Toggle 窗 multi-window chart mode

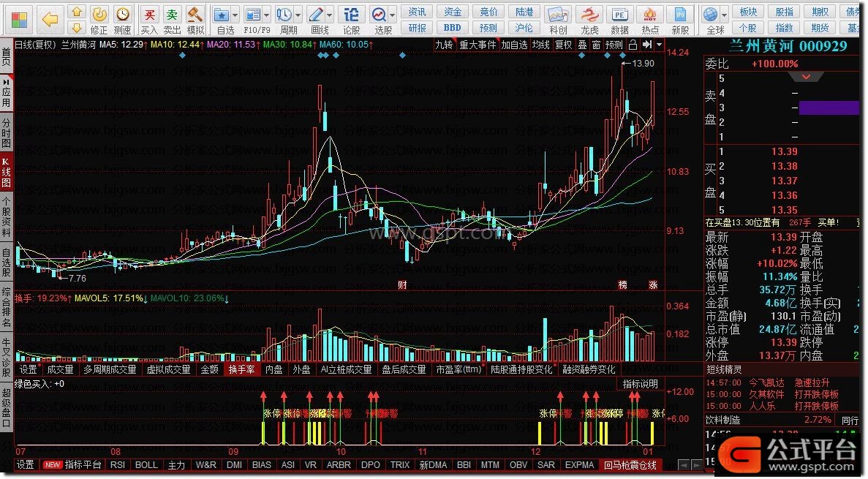point(596,45)
